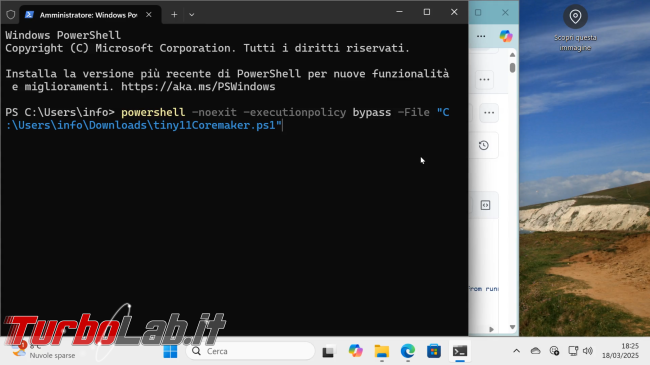Screen dimensions: 650x365
Task: Open the top three-dots menu in the Edge window
Action: [481, 36]
